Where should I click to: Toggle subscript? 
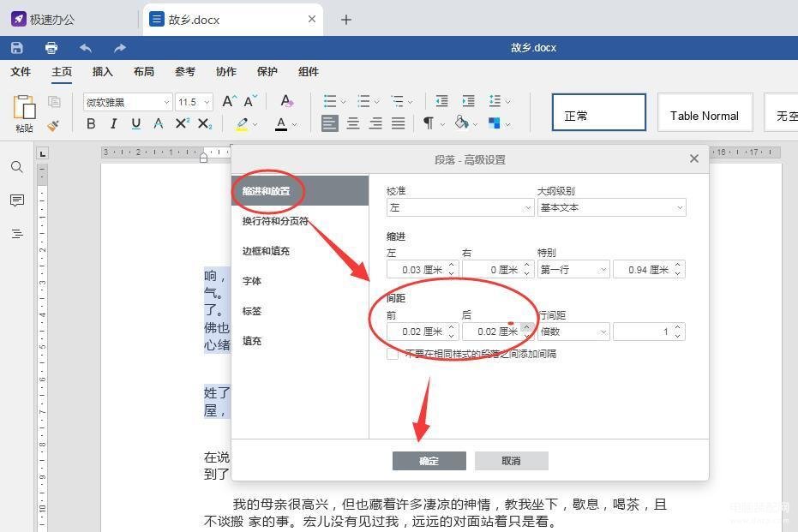click(205, 123)
